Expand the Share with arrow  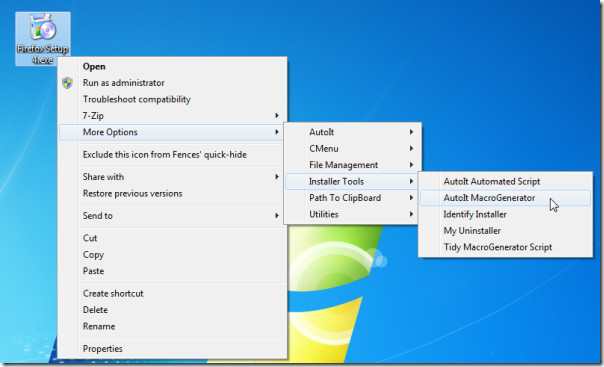coord(277,177)
